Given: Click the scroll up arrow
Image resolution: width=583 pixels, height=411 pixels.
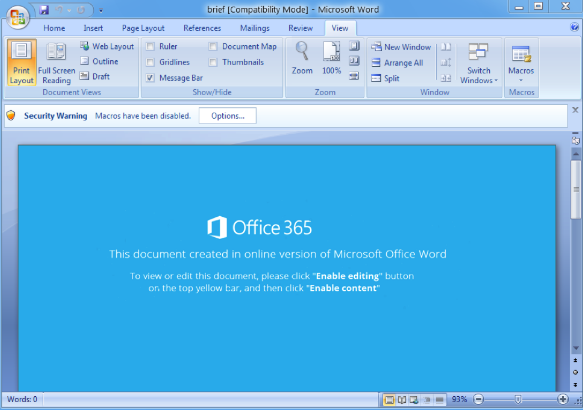Looking at the screenshot, I should pos(576,154).
